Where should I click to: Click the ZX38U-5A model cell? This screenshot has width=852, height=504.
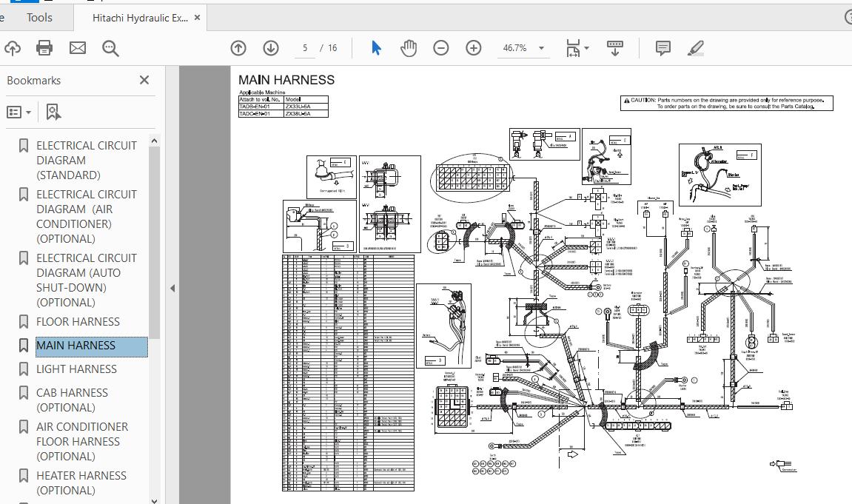(x=306, y=113)
